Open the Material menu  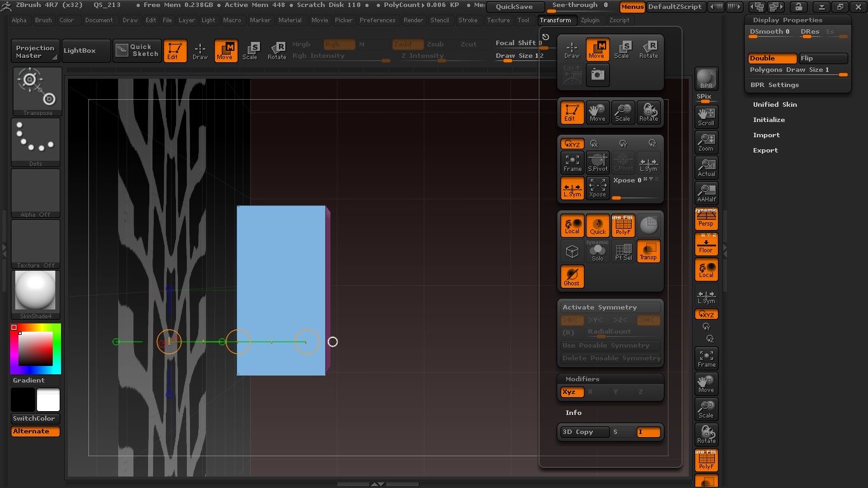click(290, 20)
